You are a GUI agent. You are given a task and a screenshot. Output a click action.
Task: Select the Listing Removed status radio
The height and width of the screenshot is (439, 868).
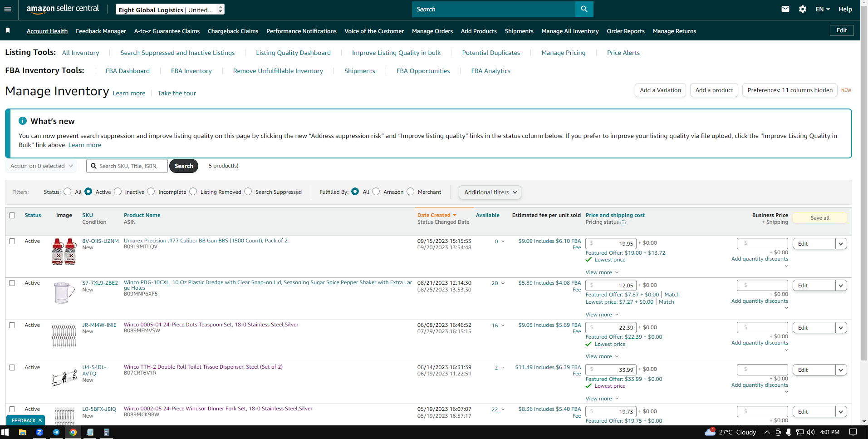[x=193, y=192]
